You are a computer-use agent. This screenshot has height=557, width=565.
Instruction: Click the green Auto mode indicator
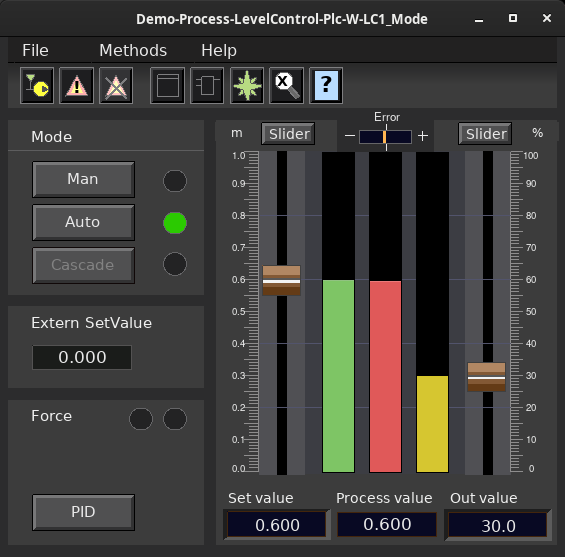(175, 223)
